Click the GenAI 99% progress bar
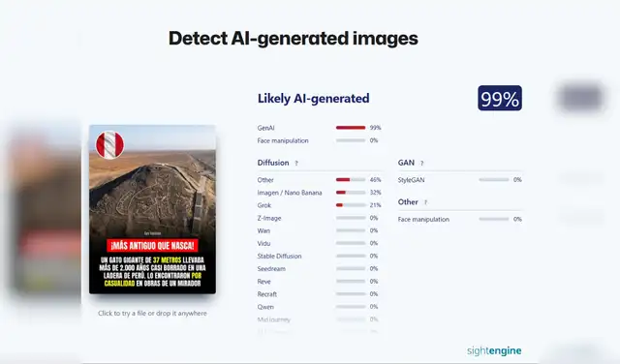Viewport: 620px width, 364px height. pos(351,128)
